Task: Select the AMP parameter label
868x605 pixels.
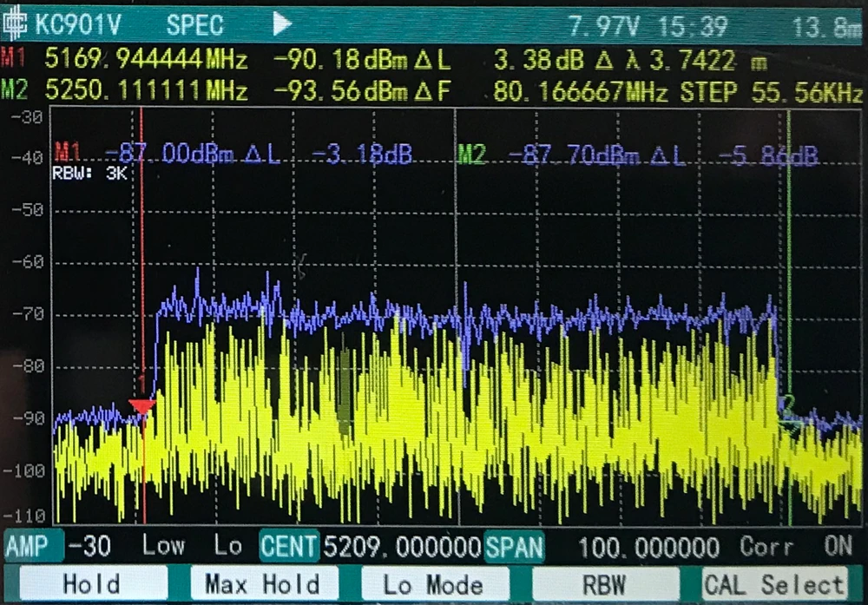Action: tap(32, 547)
